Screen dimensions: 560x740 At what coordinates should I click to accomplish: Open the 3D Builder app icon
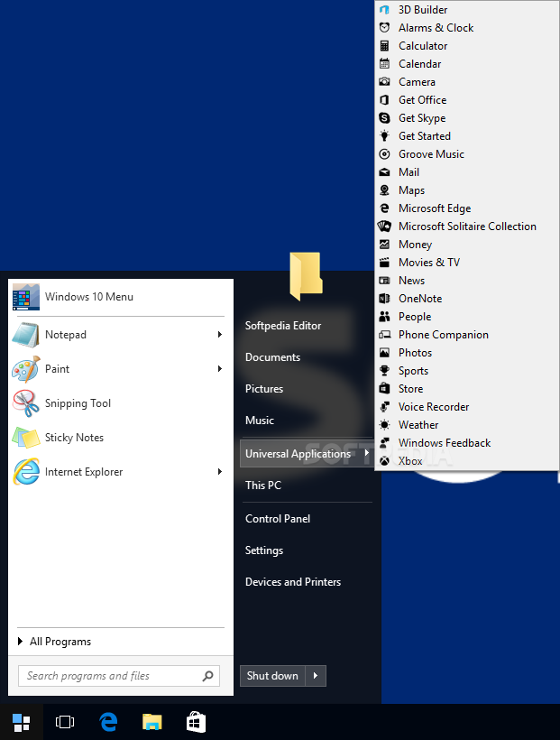(384, 9)
